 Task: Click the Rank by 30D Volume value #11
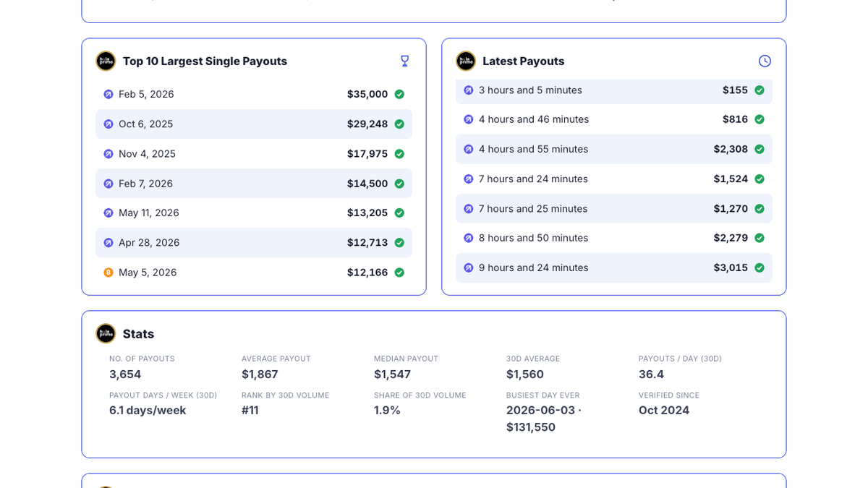(x=250, y=410)
